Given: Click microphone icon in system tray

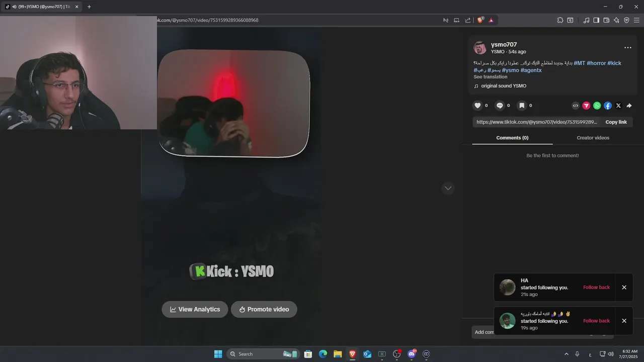Looking at the screenshot, I should (x=577, y=354).
